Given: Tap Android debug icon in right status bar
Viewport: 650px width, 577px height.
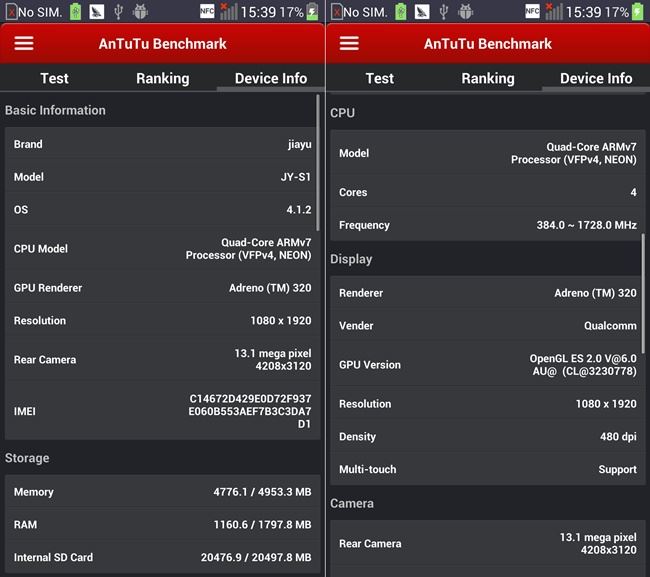Looking at the screenshot, I should coord(466,12).
